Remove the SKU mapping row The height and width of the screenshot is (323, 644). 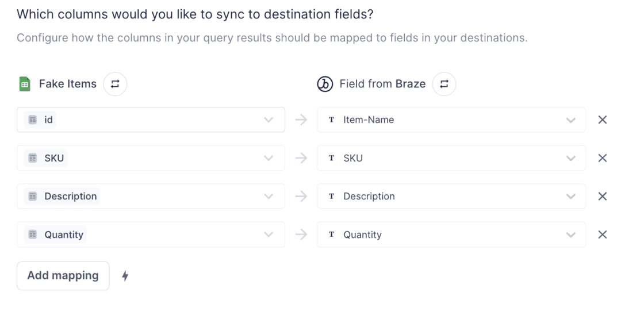pyautogui.click(x=603, y=158)
